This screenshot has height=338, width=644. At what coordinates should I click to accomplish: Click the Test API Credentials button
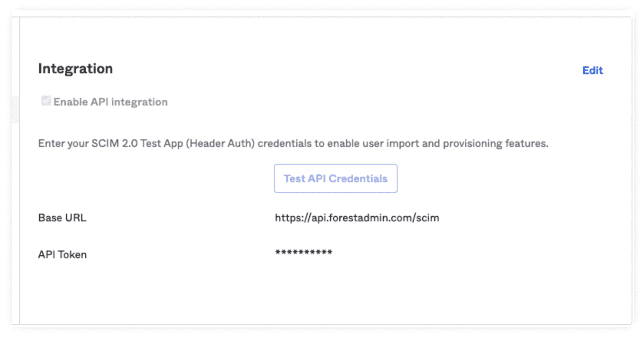[335, 178]
